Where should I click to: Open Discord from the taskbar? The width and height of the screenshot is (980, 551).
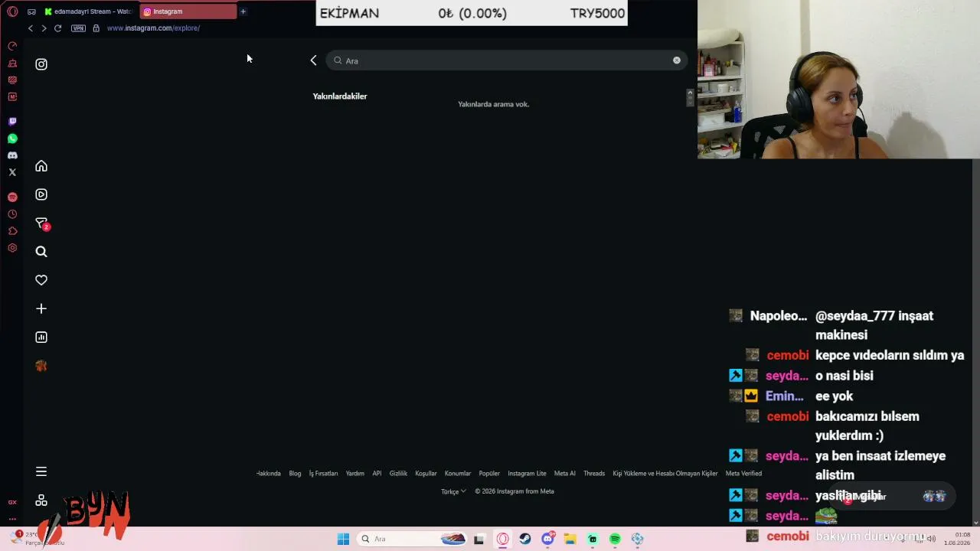coord(548,539)
